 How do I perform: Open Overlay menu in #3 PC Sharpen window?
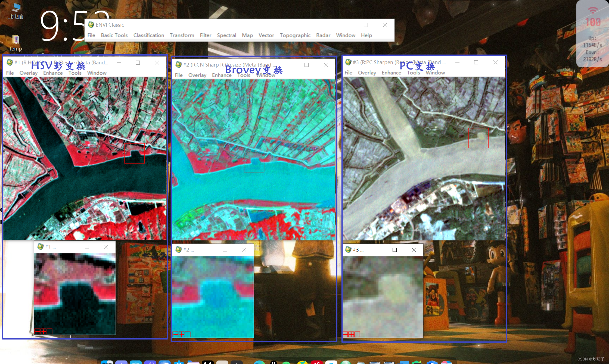coord(367,73)
